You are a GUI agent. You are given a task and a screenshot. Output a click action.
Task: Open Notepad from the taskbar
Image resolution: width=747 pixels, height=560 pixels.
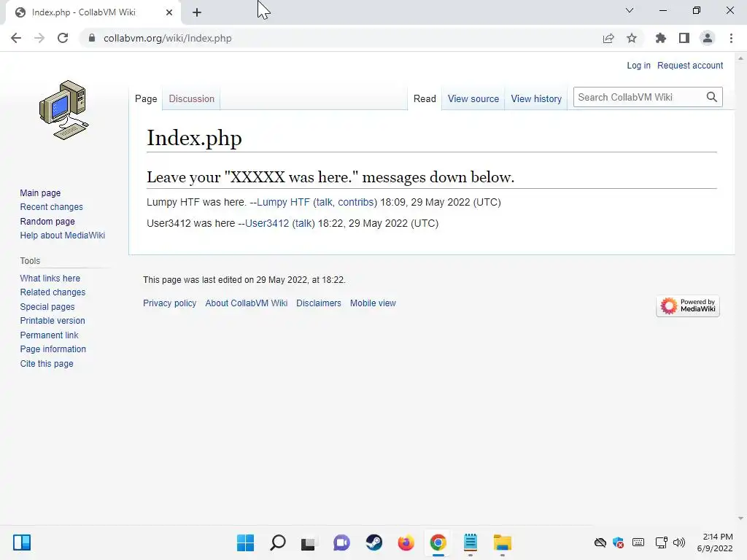click(x=471, y=542)
